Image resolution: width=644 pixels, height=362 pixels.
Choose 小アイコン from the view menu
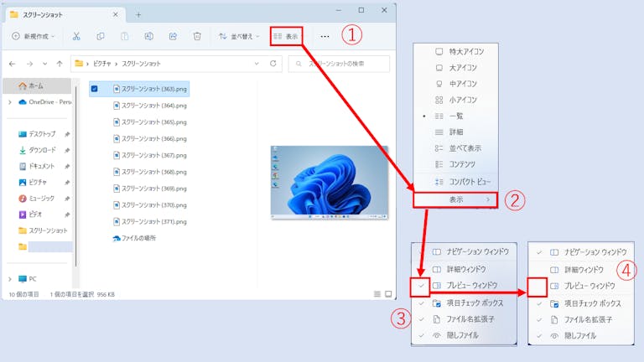(456, 100)
